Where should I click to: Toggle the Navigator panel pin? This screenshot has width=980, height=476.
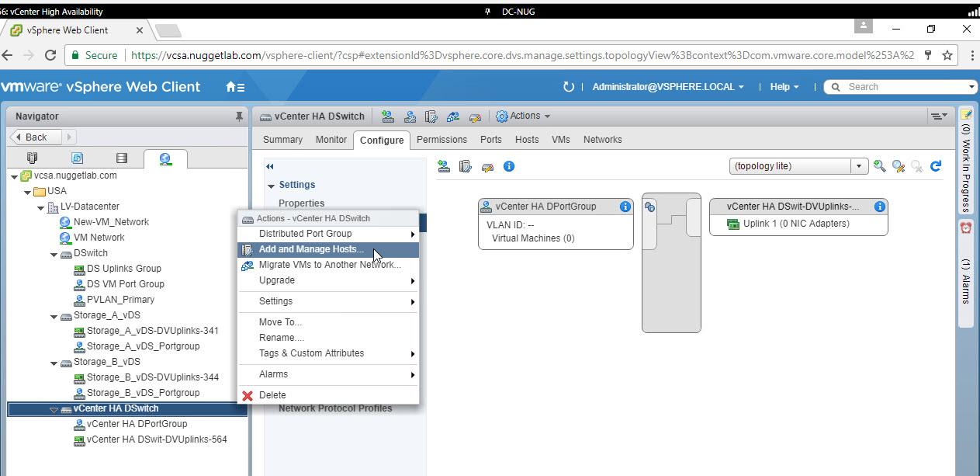pyautogui.click(x=239, y=116)
